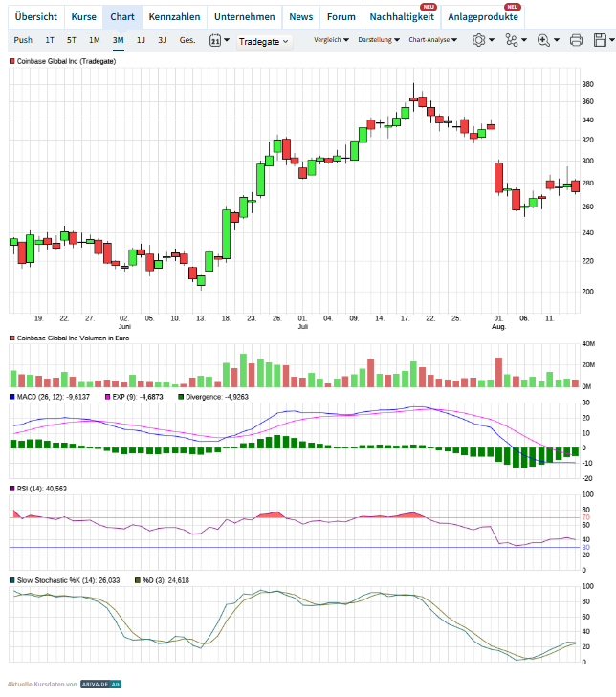
Task: Select the 1T time range
Action: tap(50, 40)
